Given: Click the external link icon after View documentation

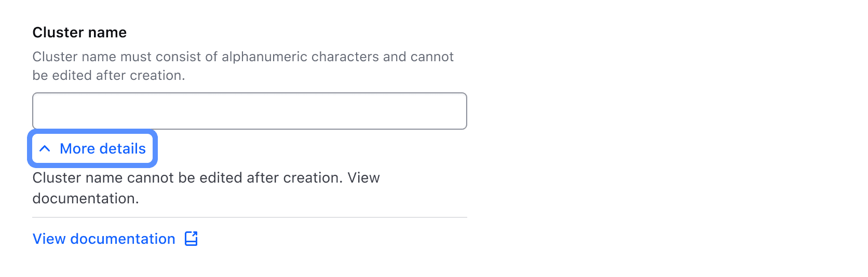Looking at the screenshot, I should pos(192,239).
